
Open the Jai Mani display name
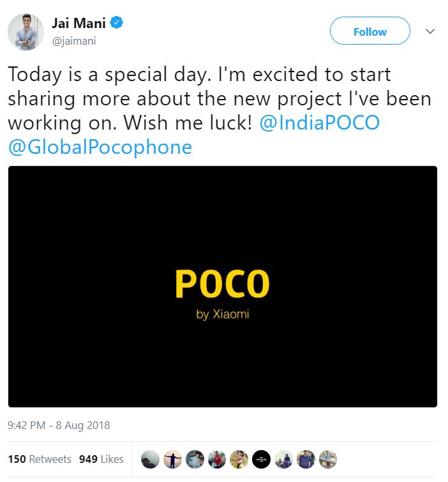coord(78,24)
